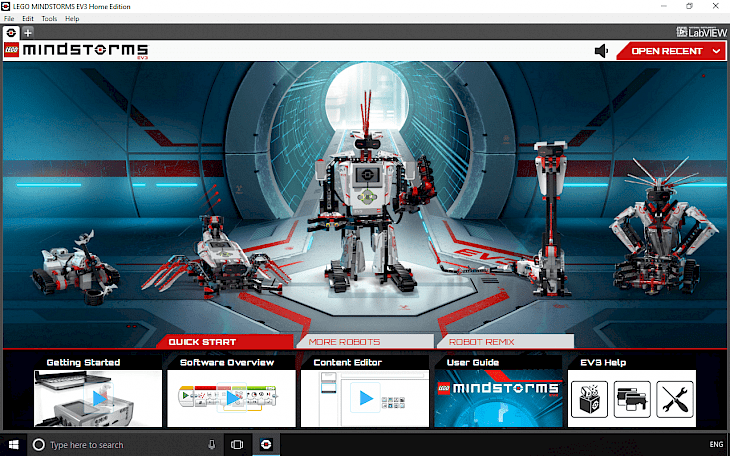
Task: Click the User Guide title
Action: [x=473, y=362]
